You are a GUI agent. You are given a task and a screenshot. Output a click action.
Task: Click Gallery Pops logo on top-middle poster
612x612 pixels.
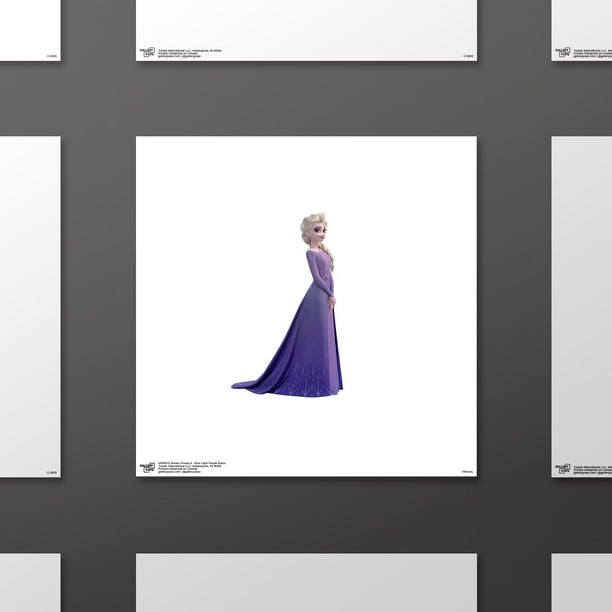148,52
